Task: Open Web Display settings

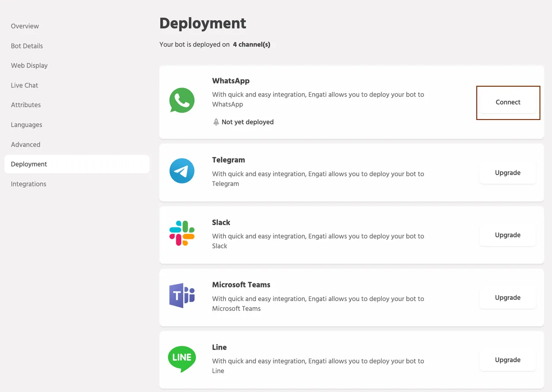Action: (29, 66)
